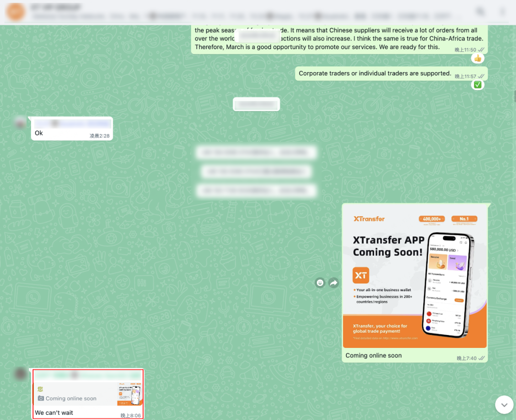516x420 pixels.
Task: Forward the XTransfer APP image message
Action: tap(333, 283)
